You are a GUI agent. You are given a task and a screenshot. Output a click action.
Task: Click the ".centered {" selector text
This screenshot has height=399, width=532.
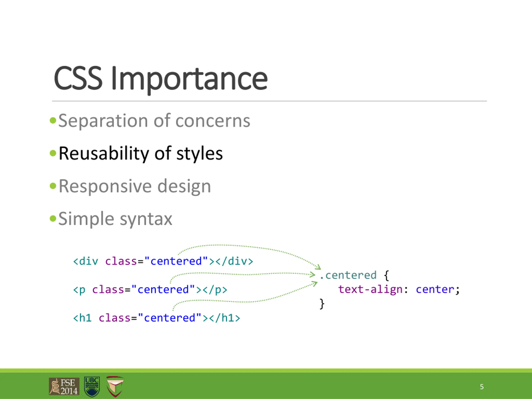coord(354,275)
